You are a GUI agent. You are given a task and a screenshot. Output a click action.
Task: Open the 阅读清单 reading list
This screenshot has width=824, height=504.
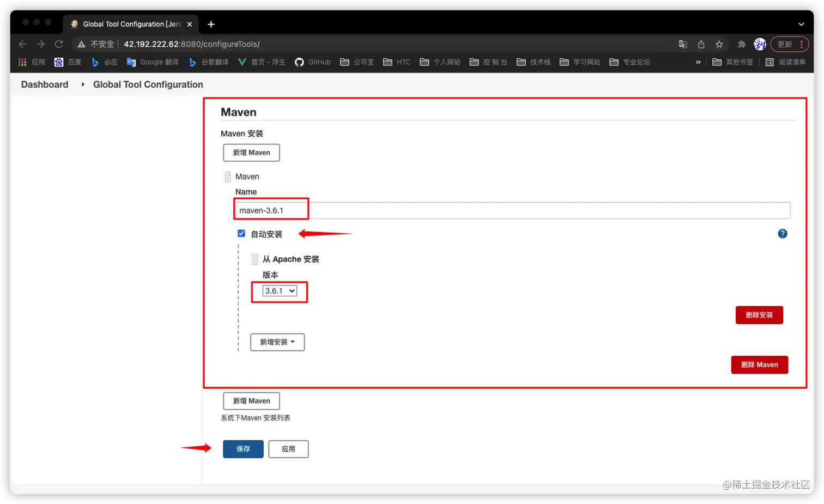tap(785, 62)
